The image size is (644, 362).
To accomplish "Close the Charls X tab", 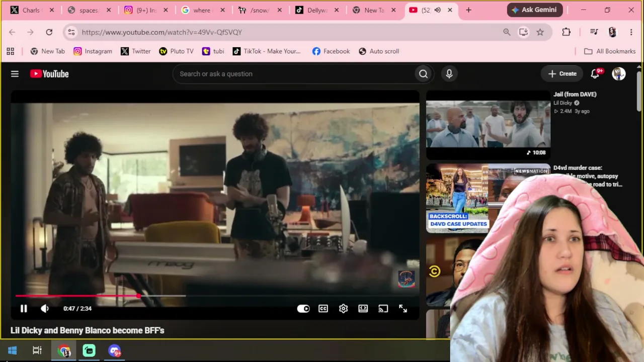I will click(x=52, y=10).
